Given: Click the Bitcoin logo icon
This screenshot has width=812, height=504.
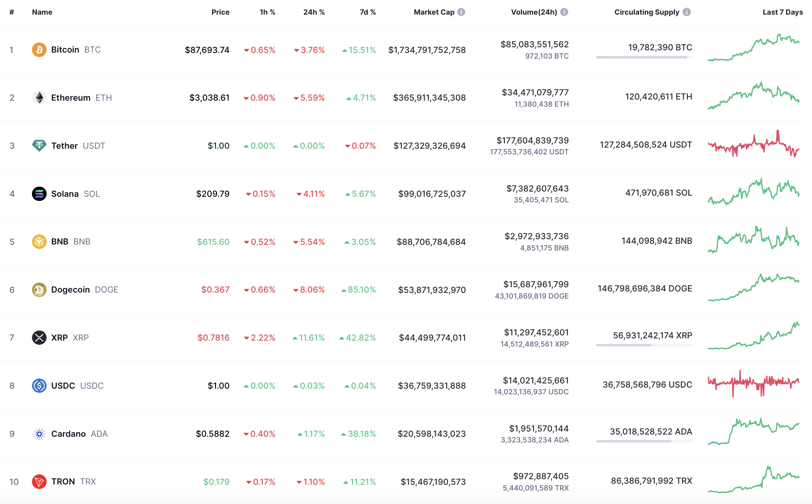Looking at the screenshot, I should [39, 50].
